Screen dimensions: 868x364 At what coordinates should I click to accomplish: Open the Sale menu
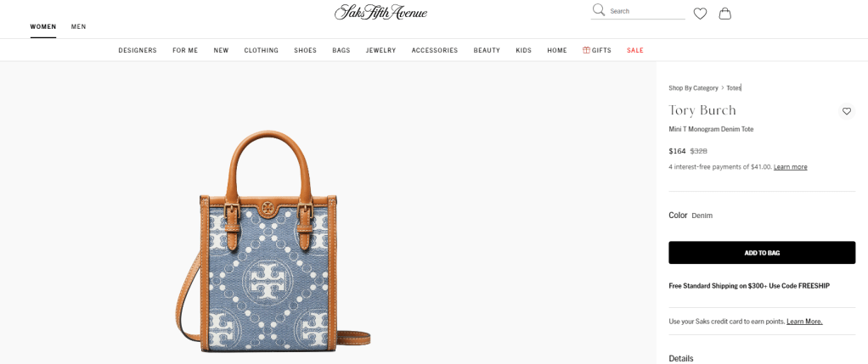(x=635, y=50)
